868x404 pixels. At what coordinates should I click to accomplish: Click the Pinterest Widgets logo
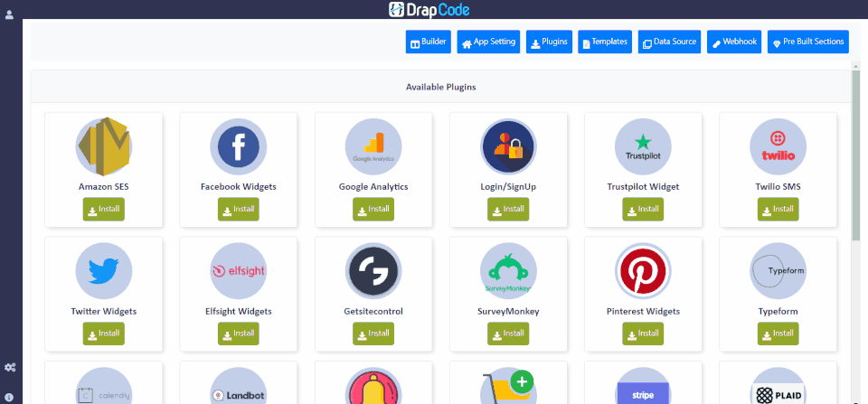(x=643, y=271)
